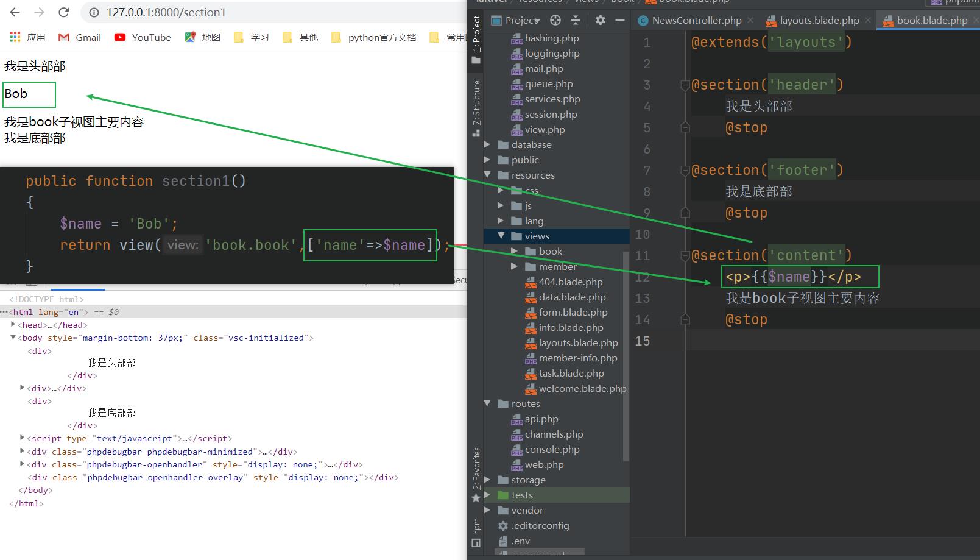Toggle code folding at @section('header') line
Image resolution: width=980 pixels, height=560 pixels.
click(685, 85)
